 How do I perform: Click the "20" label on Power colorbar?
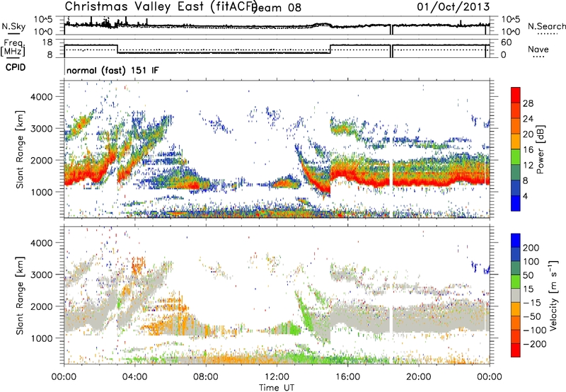point(528,134)
